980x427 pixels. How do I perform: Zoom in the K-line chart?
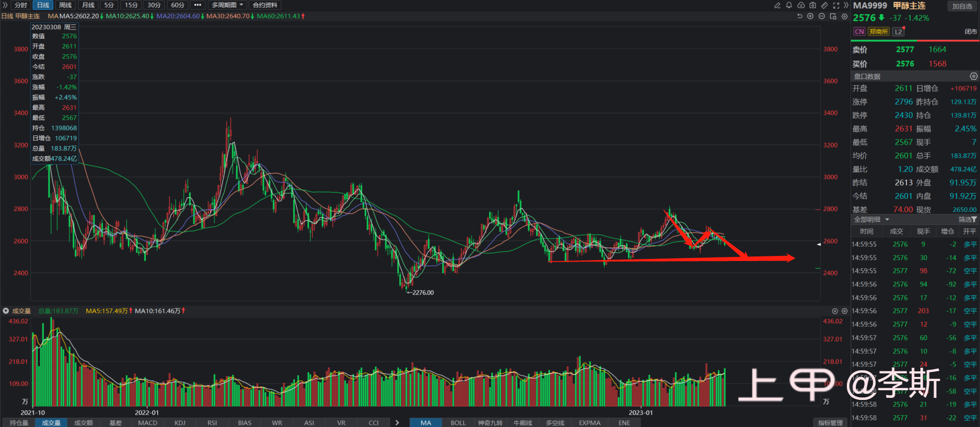810,16
